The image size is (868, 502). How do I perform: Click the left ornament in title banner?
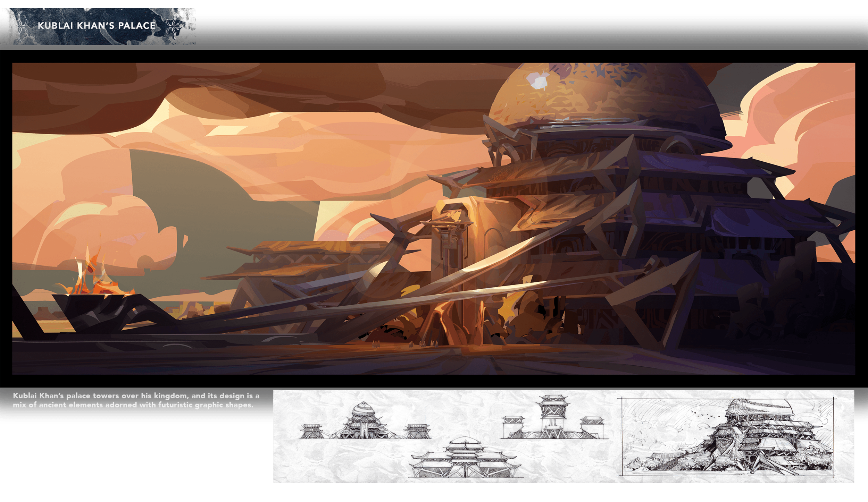point(22,26)
